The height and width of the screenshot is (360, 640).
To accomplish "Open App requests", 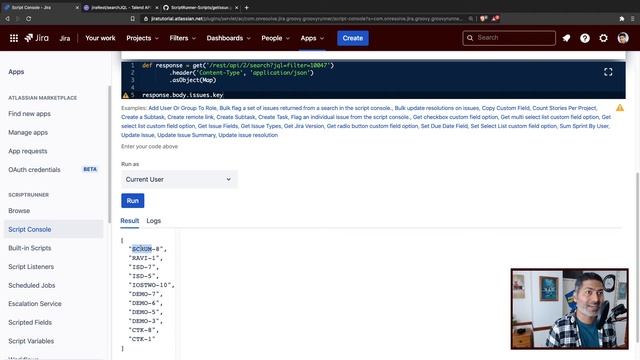I will click(x=28, y=151).
